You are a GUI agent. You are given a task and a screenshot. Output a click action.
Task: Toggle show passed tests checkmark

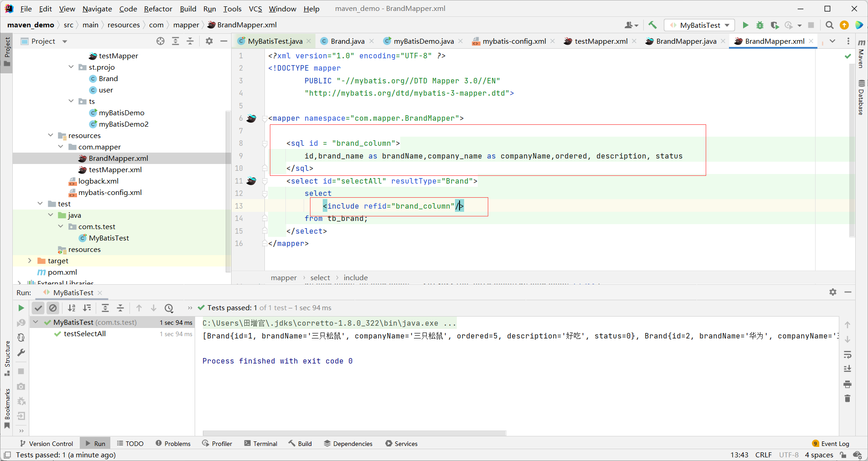(x=38, y=308)
